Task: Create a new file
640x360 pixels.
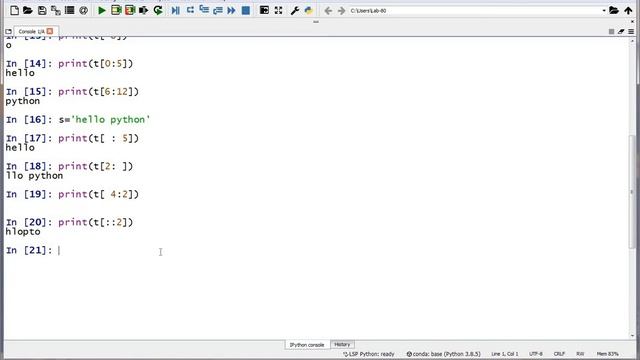Action: [x=14, y=11]
